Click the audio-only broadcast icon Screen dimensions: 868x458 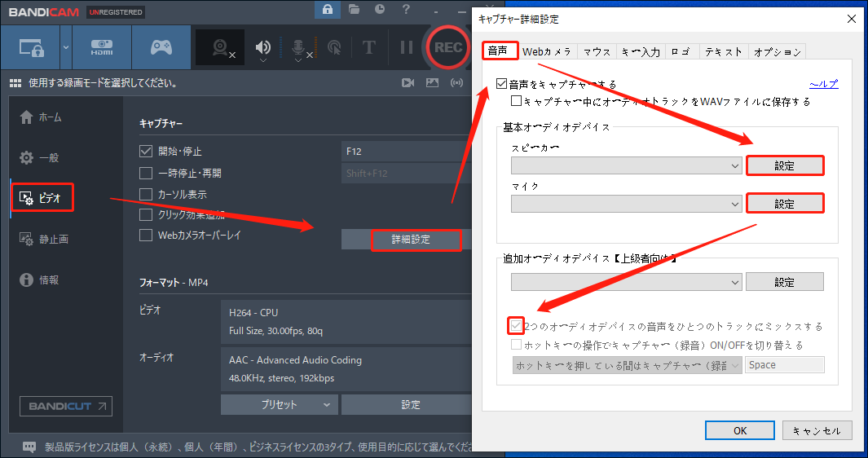[456, 83]
